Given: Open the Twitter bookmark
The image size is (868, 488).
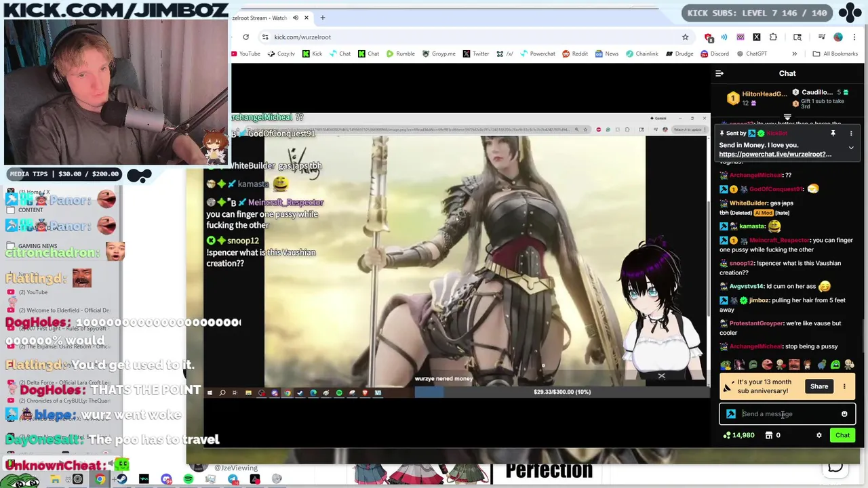Looking at the screenshot, I should pyautogui.click(x=476, y=54).
